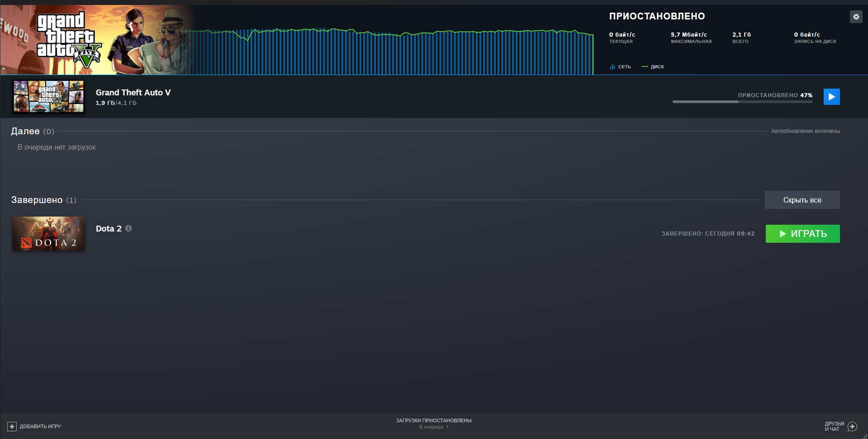Image resolution: width=868 pixels, height=439 pixels.
Task: Click the plus icon beside ДОБАВИТЬ ИГРУ
Action: click(x=12, y=426)
